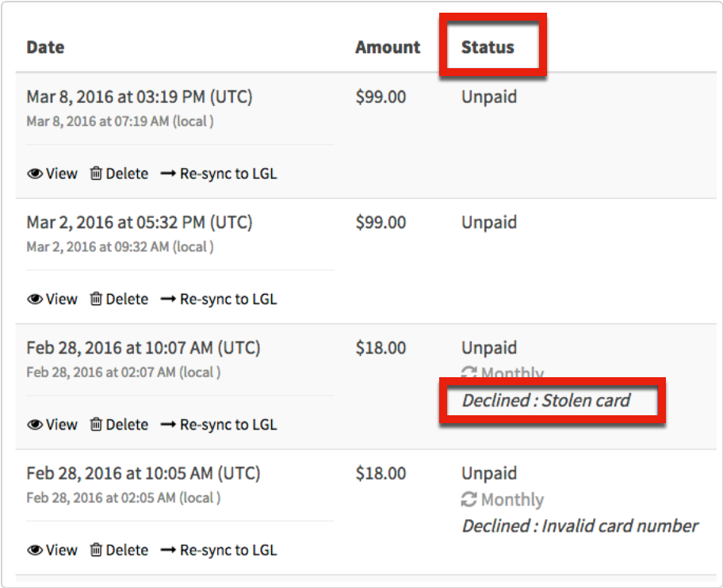This screenshot has height=588, width=723.
Task: Click the trash icon in Feb 28 10:07 AM row
Action: tap(96, 424)
